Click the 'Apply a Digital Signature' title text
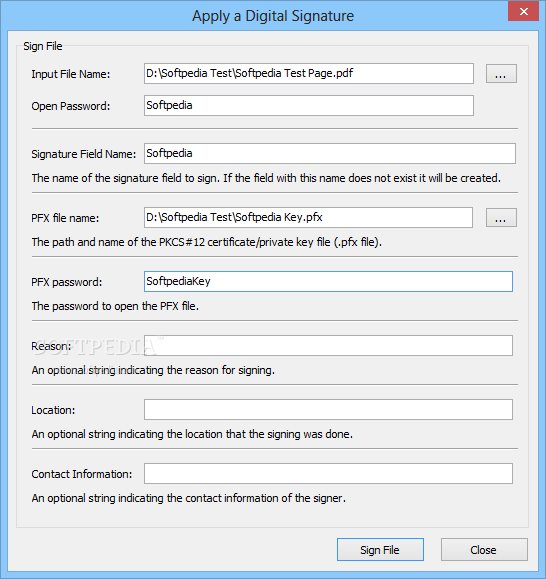The width and height of the screenshot is (546, 579). point(273,16)
